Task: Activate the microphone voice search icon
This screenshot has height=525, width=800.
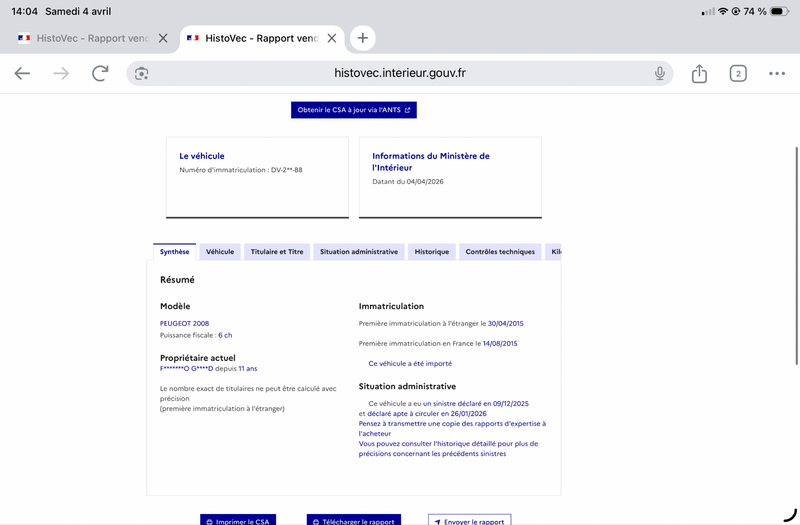Action: pyautogui.click(x=660, y=73)
